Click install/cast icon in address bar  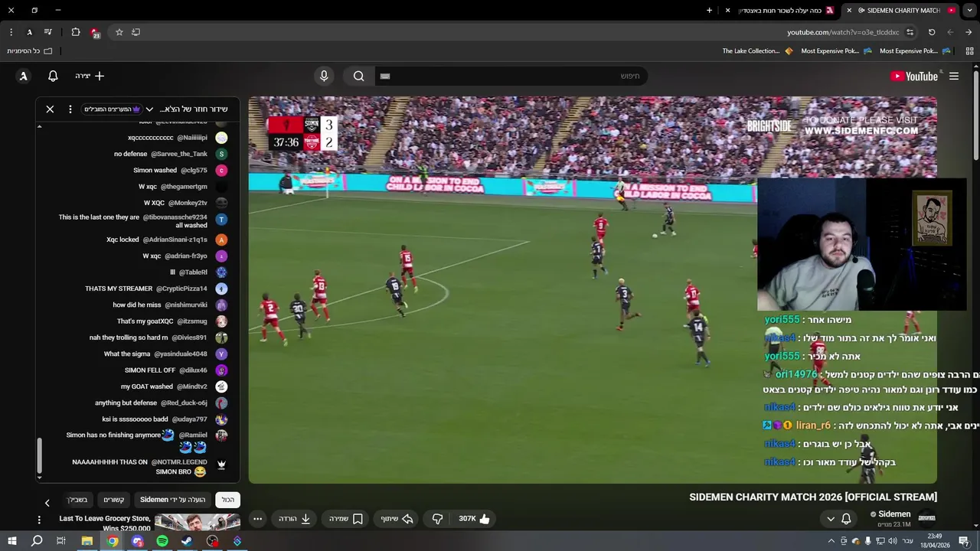(x=136, y=32)
